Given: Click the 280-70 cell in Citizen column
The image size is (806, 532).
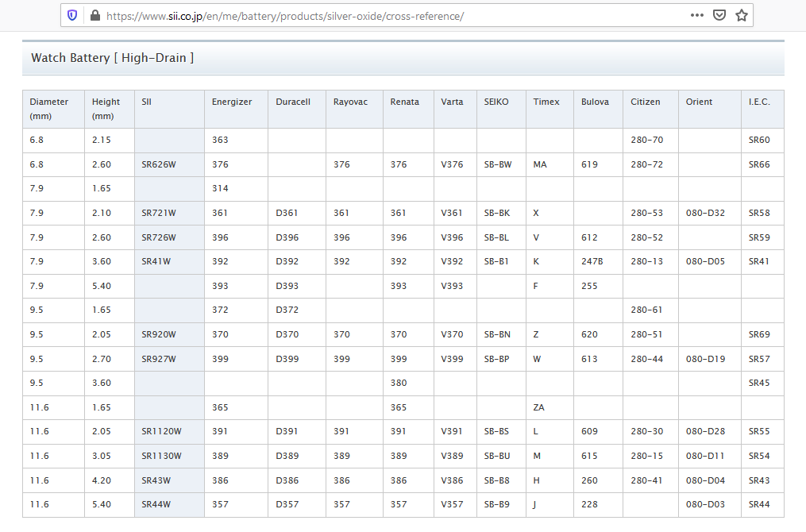Looking at the screenshot, I should coord(646,140).
